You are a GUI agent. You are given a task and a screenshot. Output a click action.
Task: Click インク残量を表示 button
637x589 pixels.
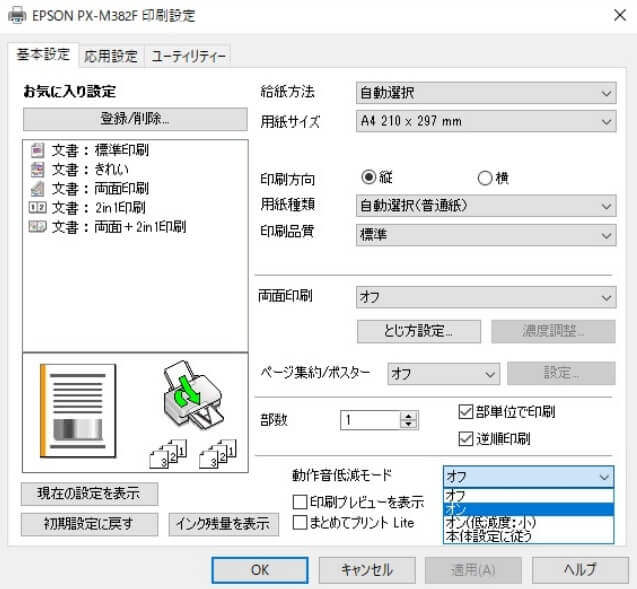[223, 524]
